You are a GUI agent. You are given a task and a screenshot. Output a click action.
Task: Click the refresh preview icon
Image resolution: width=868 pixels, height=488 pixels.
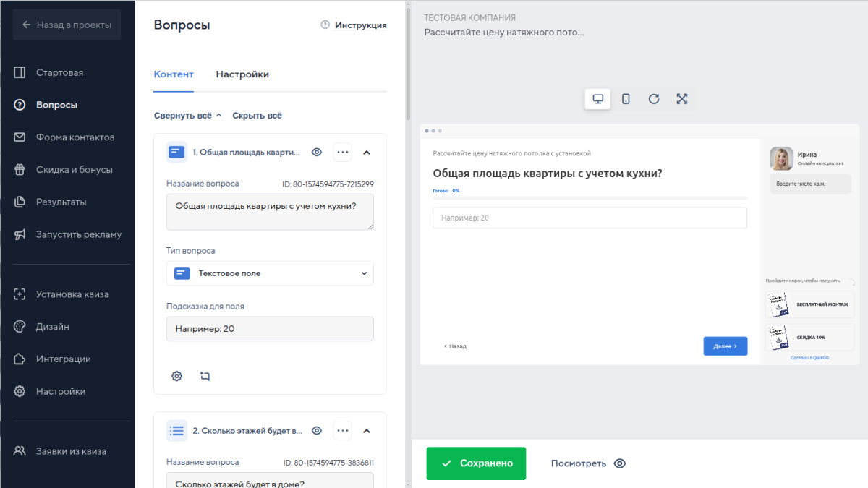tap(654, 99)
